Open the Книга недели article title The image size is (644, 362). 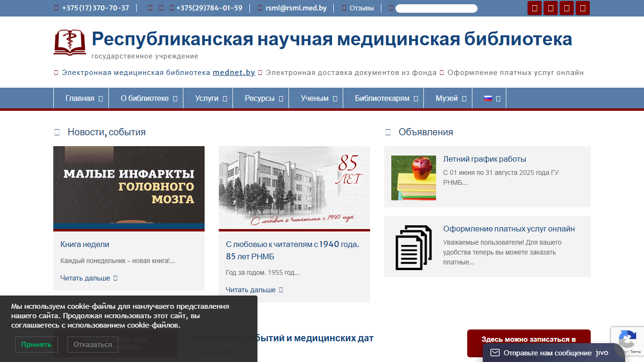click(85, 244)
